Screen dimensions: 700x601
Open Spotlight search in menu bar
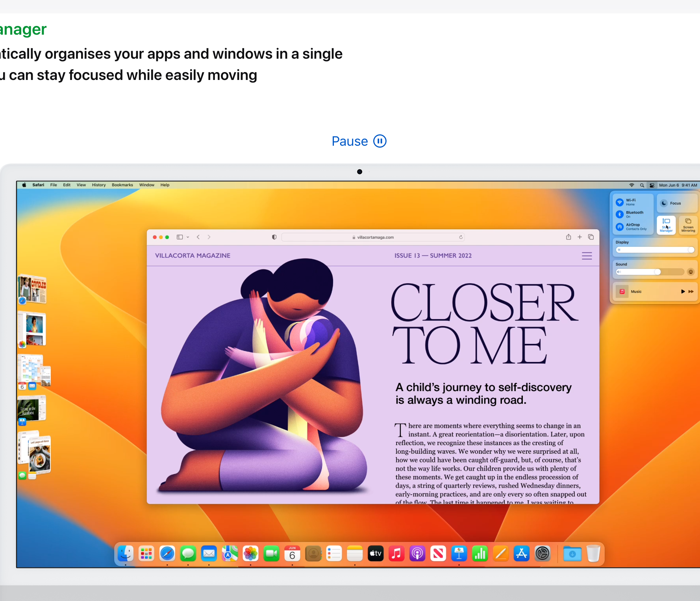click(642, 185)
